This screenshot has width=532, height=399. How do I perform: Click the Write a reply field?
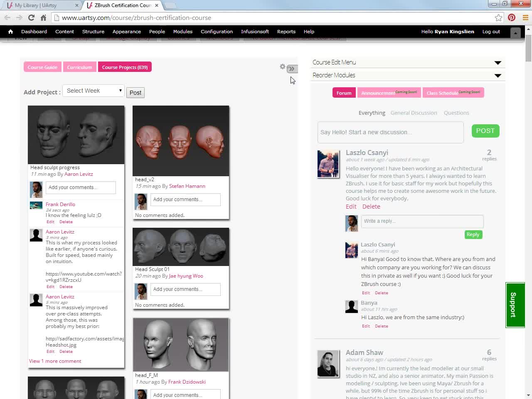[422, 221]
